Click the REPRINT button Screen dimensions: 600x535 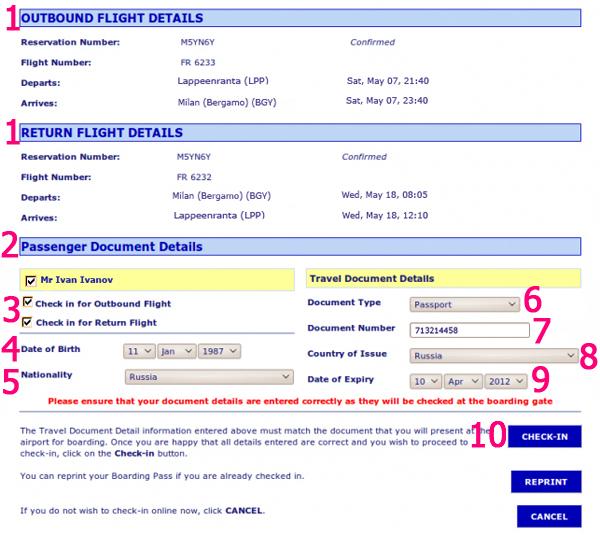[x=546, y=482]
